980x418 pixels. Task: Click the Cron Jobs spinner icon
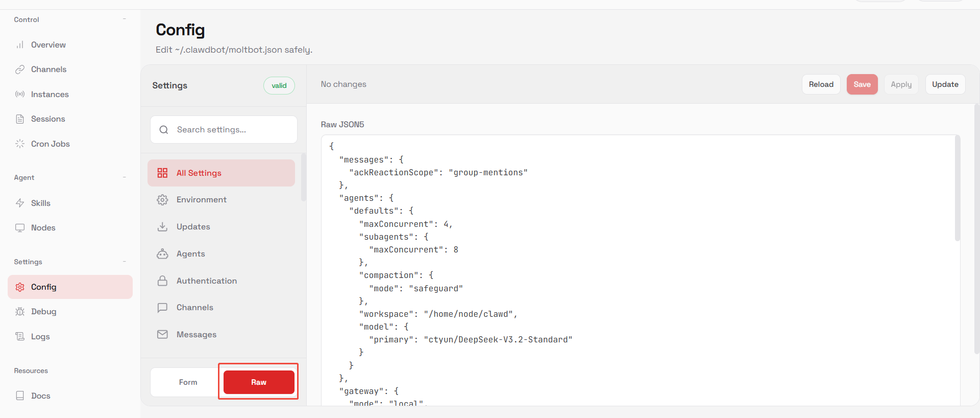click(x=20, y=144)
